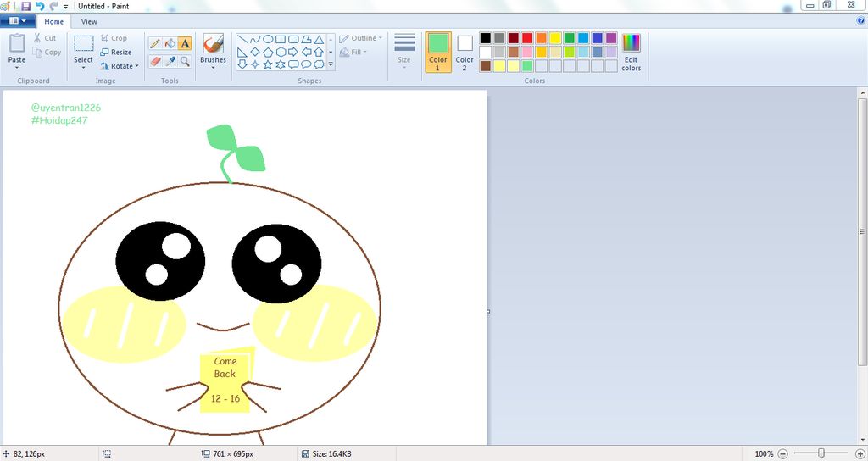This screenshot has height=461, width=868.
Task: Click the rectangular Select tool icon
Action: coord(84,44)
